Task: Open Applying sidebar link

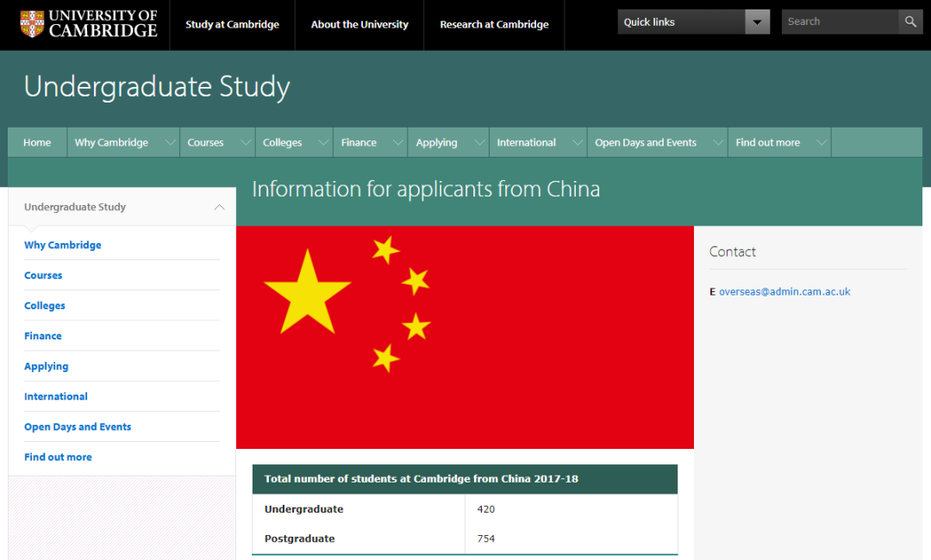Action: (x=47, y=366)
